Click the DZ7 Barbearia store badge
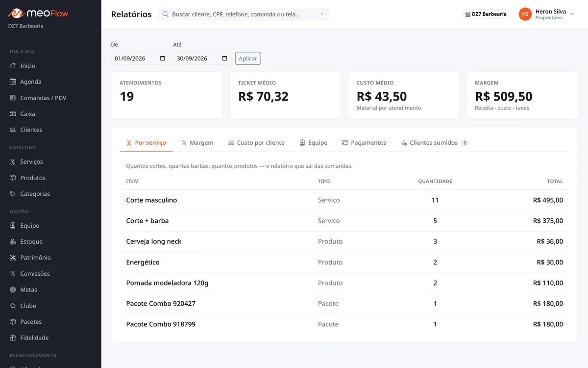The height and width of the screenshot is (368, 588). point(486,14)
